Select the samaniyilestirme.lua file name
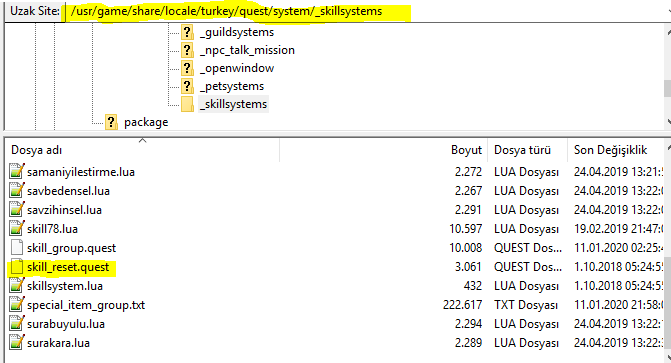The image size is (671, 363). click(81, 172)
